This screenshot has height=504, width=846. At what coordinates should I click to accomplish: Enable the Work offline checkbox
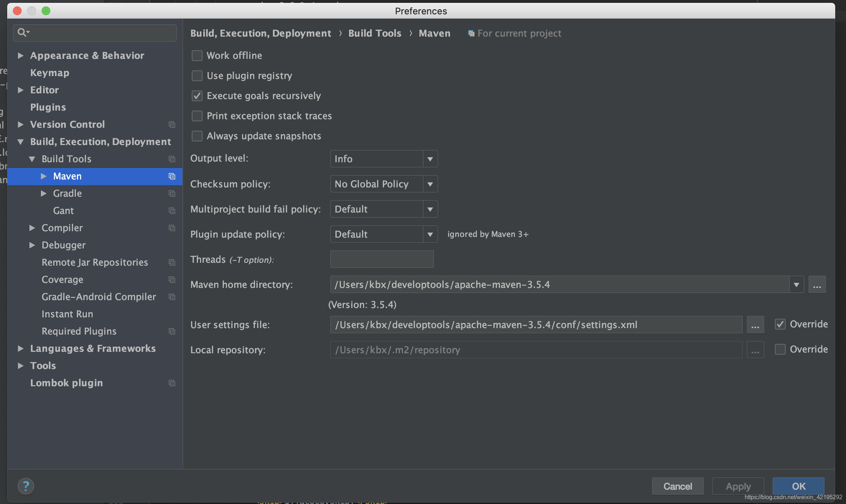click(197, 56)
